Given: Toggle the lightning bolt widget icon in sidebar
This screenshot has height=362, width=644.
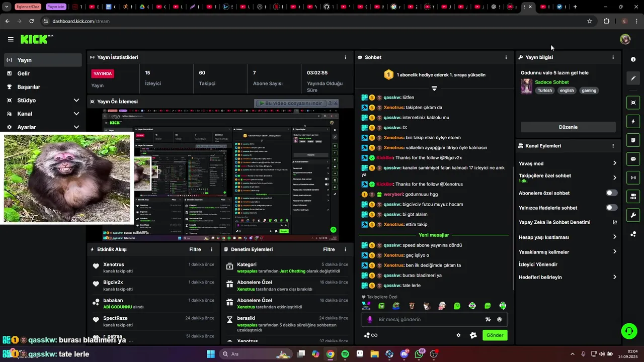Looking at the screenshot, I should [633, 121].
